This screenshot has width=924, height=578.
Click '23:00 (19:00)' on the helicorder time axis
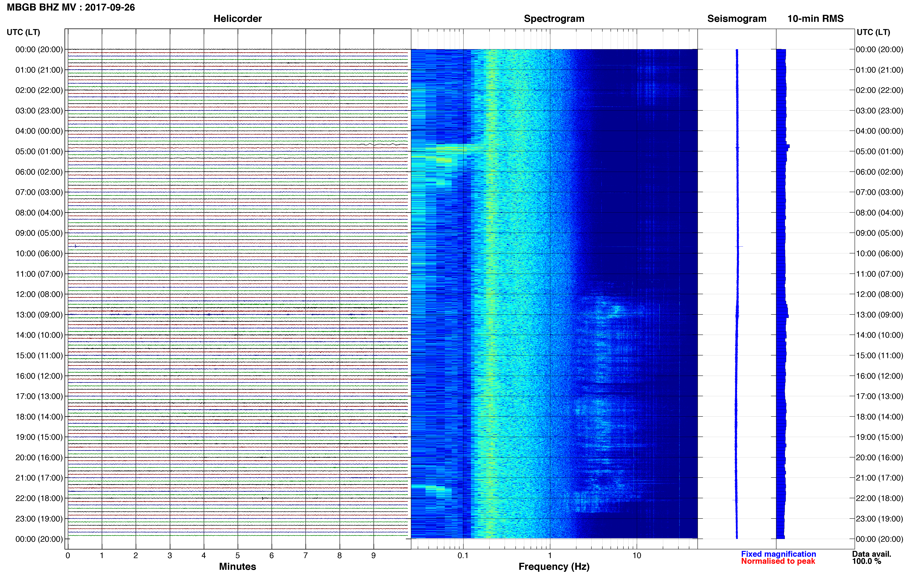39,519
